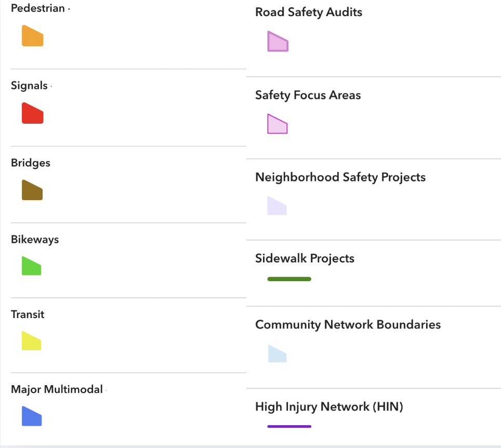Click the Community Network Boundaries light-blue symbol
501x448 pixels.
277,354
